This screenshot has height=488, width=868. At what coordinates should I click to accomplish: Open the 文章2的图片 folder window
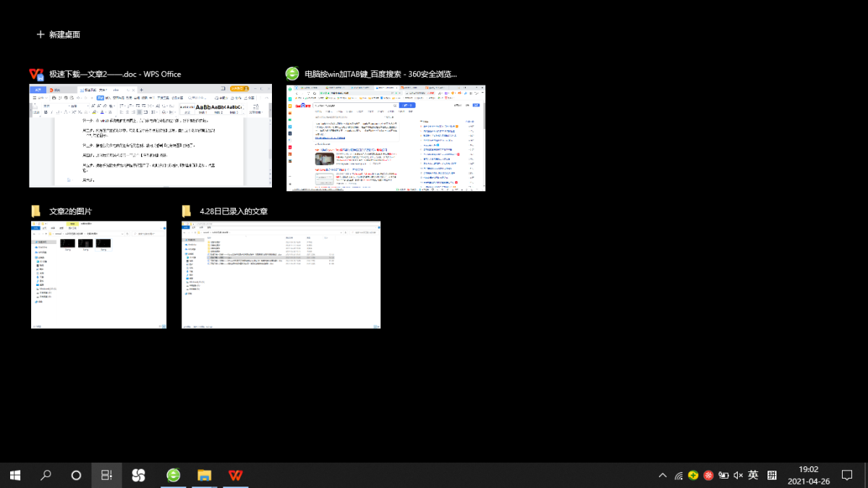[x=98, y=274]
